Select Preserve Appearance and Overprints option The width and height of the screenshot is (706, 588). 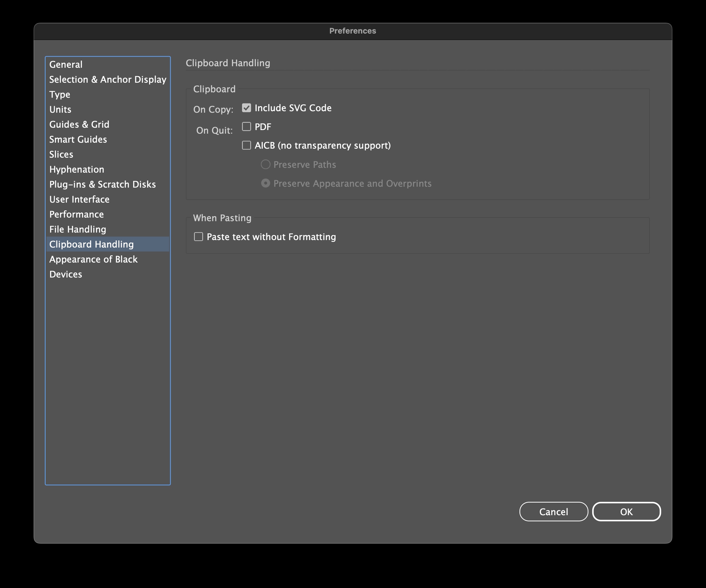(x=266, y=183)
